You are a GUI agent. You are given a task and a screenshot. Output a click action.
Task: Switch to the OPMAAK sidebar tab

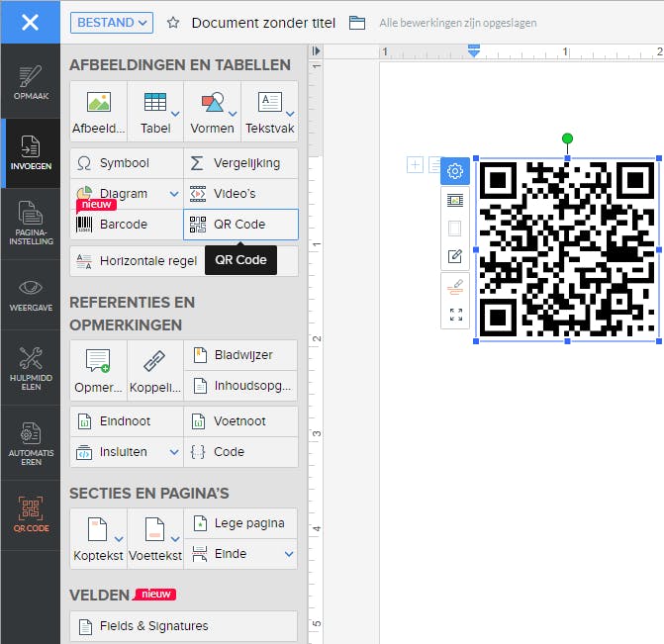tap(31, 82)
